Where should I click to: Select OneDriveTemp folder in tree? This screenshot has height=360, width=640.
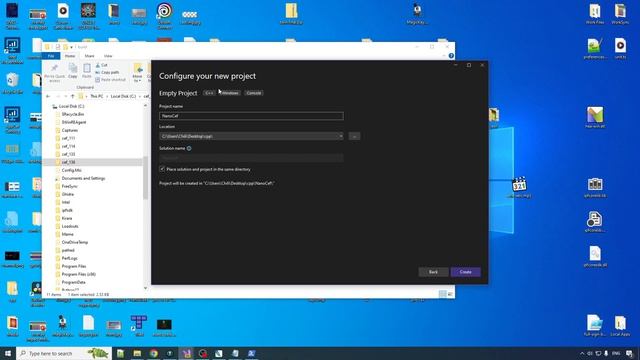pos(75,242)
